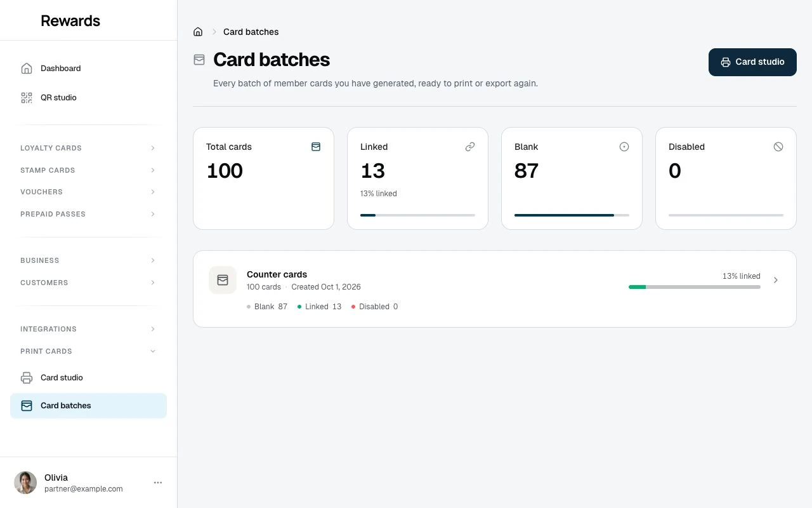Open QR studio from the sidebar
Viewport: 812px width, 508px height.
coord(88,98)
